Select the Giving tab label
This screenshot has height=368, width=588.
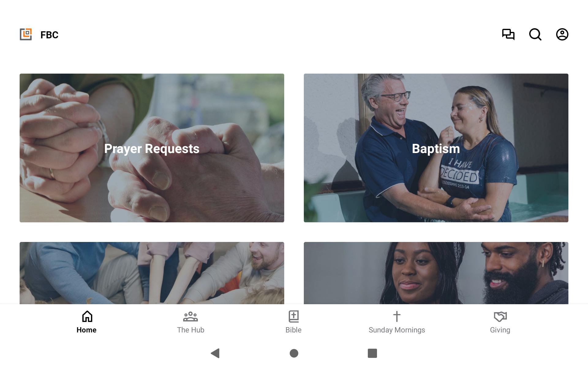[x=500, y=330]
